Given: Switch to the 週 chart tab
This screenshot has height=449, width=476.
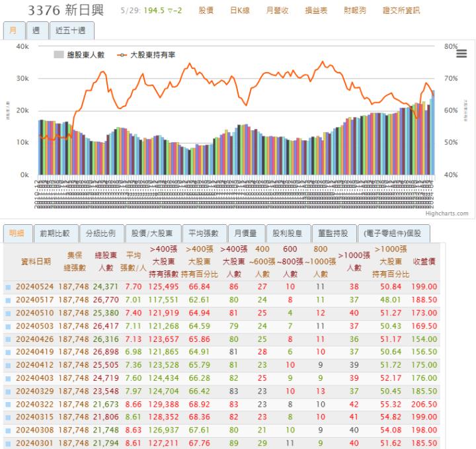Looking at the screenshot, I should coord(37,30).
